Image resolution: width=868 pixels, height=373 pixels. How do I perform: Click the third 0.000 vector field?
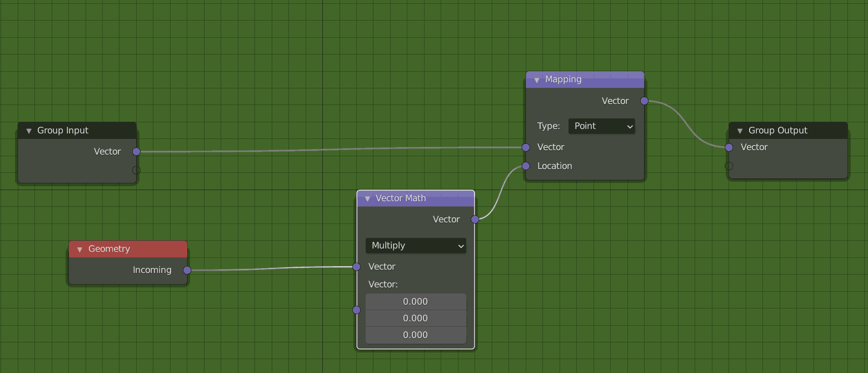click(x=416, y=334)
